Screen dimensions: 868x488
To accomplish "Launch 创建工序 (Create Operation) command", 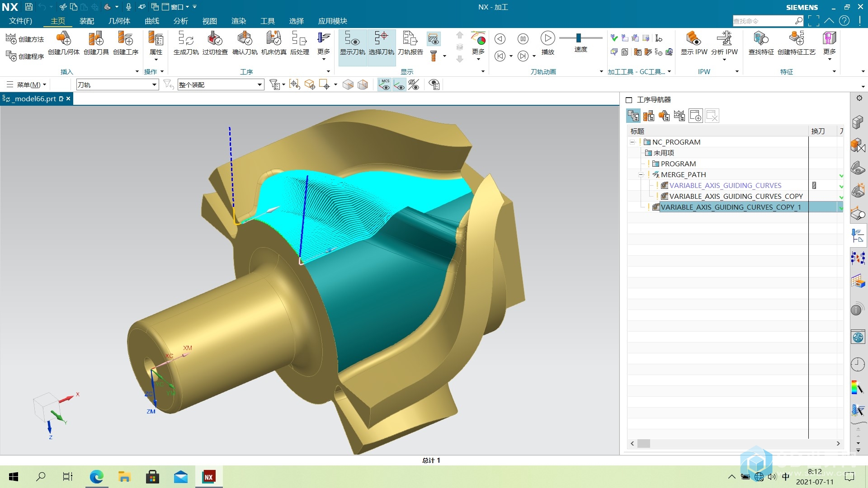I will click(126, 43).
